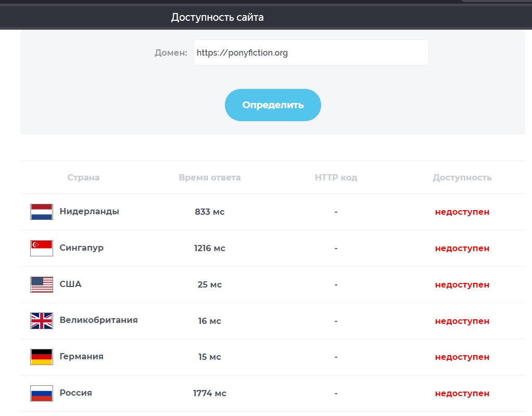532x416 pixels.
Task: Select the Нидерланды country name
Action: (x=89, y=211)
